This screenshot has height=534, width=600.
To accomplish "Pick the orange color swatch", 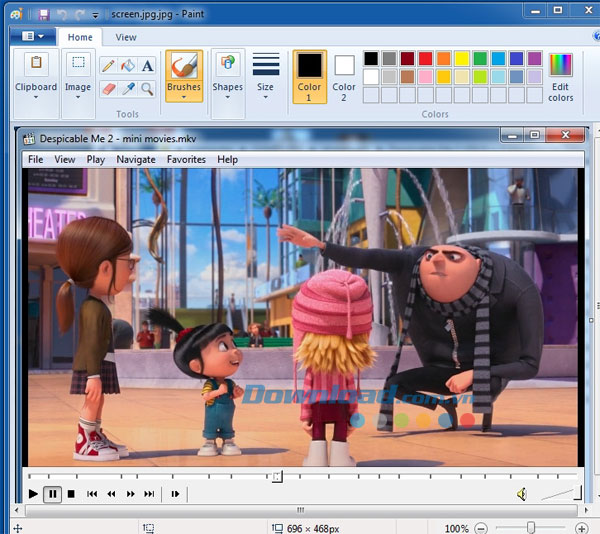I will pos(444,59).
